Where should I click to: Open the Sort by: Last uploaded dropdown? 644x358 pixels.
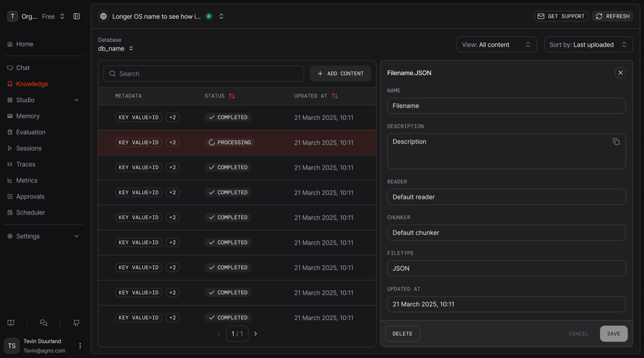pyautogui.click(x=588, y=45)
